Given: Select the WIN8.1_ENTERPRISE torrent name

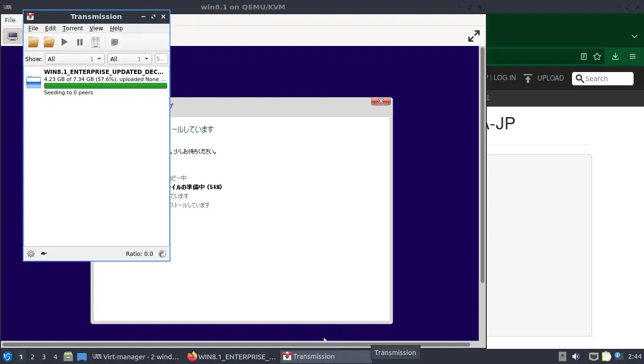Looking at the screenshot, I should pos(104,72).
